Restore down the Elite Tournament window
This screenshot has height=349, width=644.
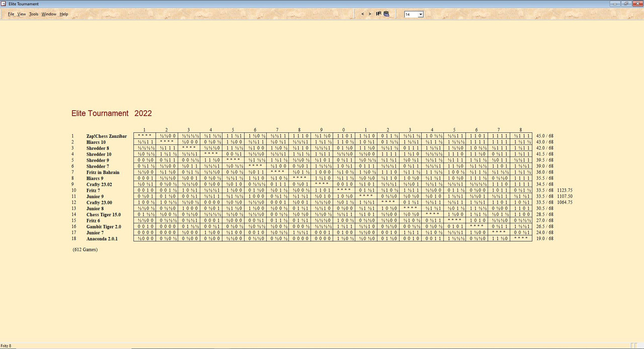627,4
